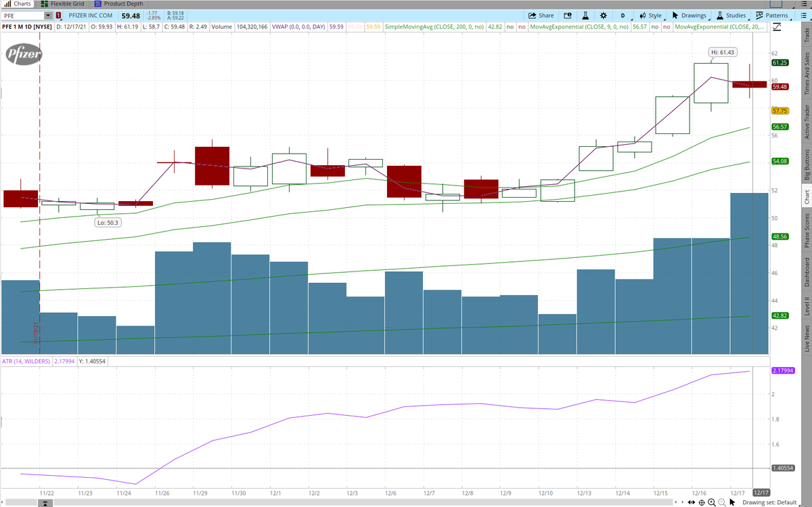
Task: Switch to the Product Depth tab
Action: 118,3
